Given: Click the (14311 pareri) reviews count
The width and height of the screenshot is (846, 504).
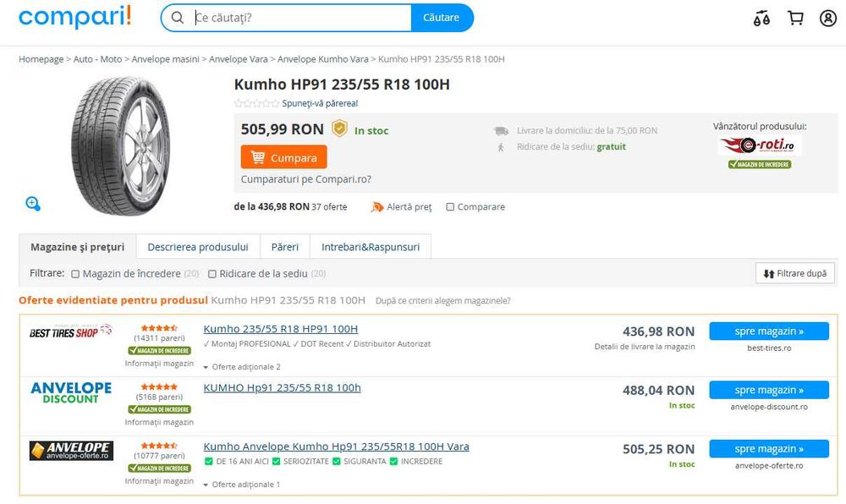Looking at the screenshot, I should pos(159,338).
